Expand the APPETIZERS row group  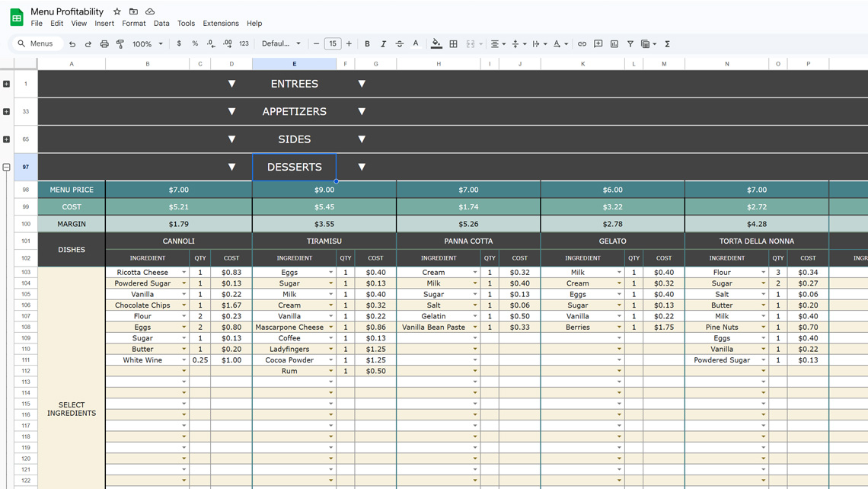[6, 111]
